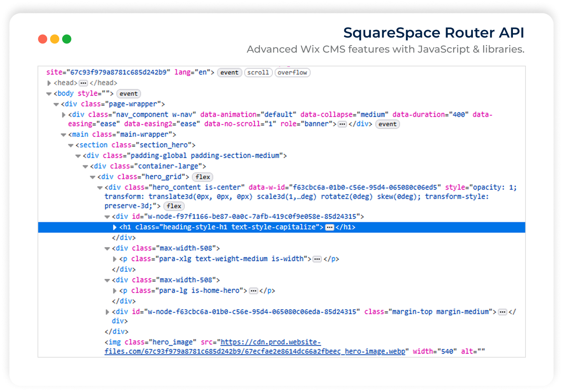Click the yellow window dot

[55, 39]
